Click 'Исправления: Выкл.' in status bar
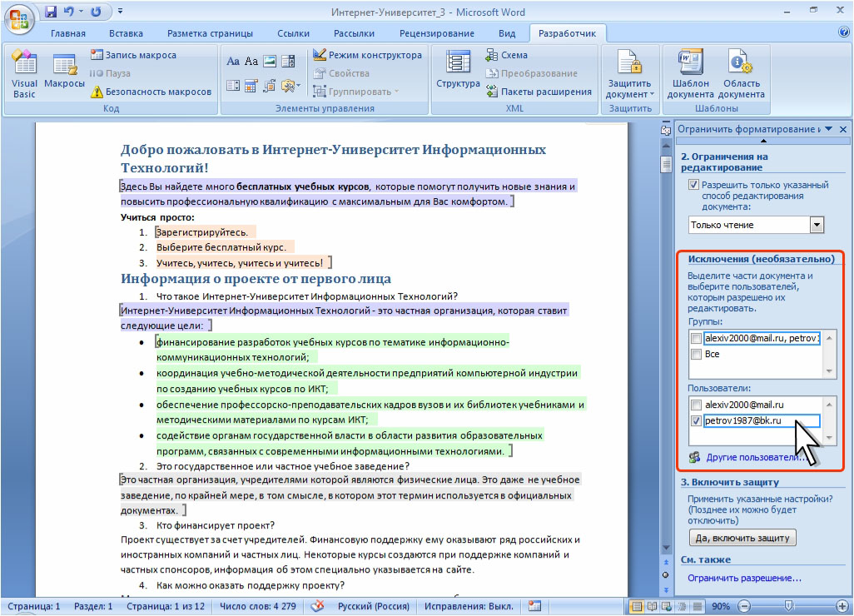 click(469, 606)
